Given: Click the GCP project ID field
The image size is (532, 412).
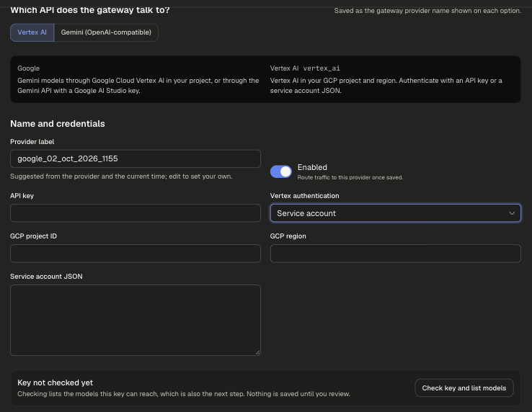Looking at the screenshot, I should 136,254.
